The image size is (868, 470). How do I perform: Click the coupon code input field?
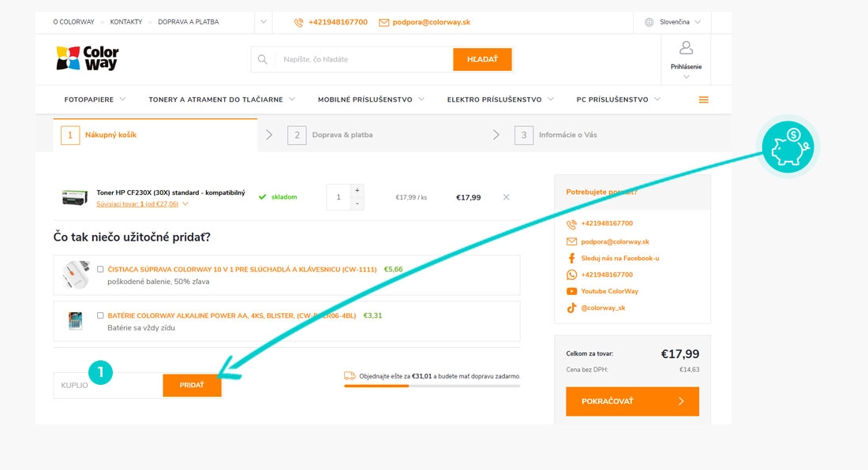click(108, 386)
